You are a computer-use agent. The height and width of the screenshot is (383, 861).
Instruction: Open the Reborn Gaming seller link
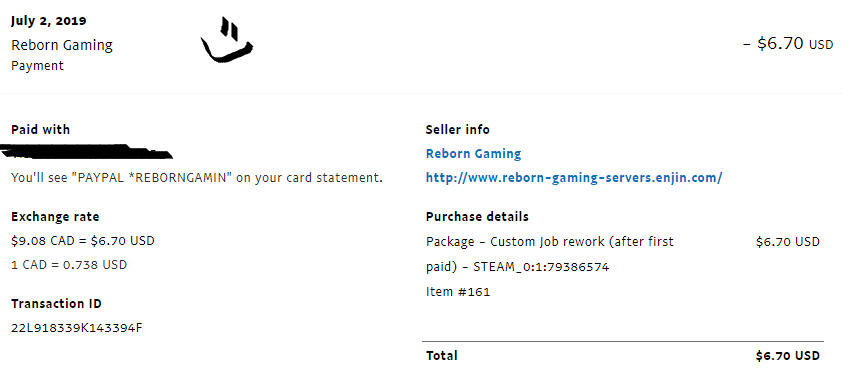pyautogui.click(x=473, y=154)
